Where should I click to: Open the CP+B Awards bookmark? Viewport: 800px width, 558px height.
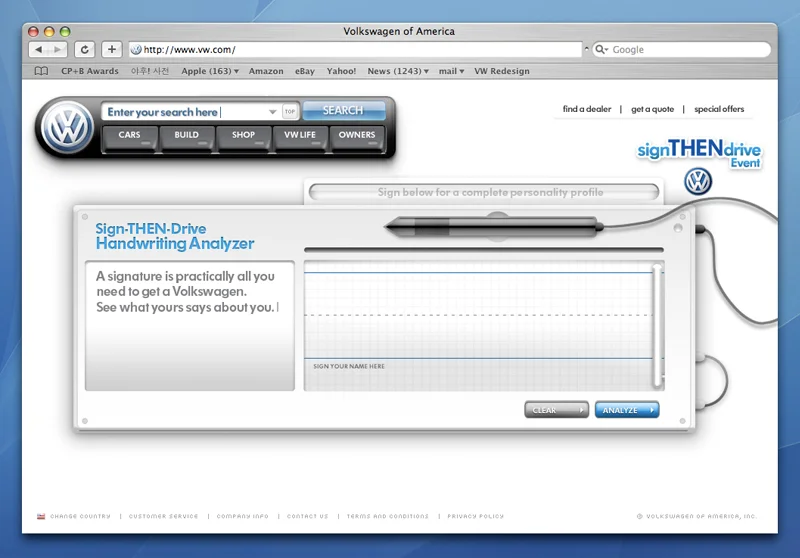90,71
